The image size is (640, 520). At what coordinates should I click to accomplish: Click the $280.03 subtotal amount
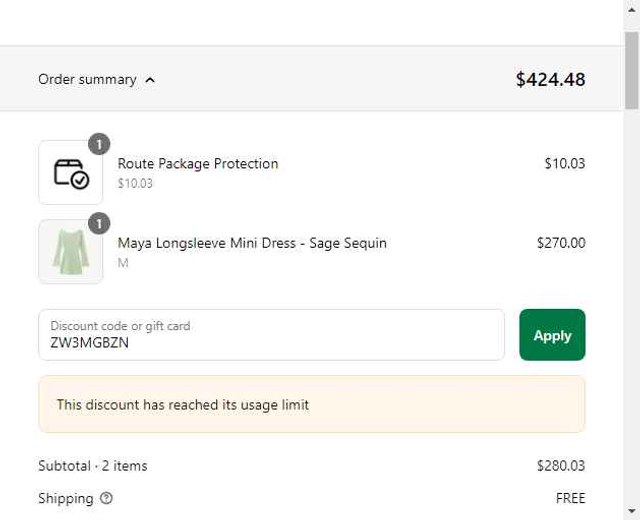(x=561, y=466)
